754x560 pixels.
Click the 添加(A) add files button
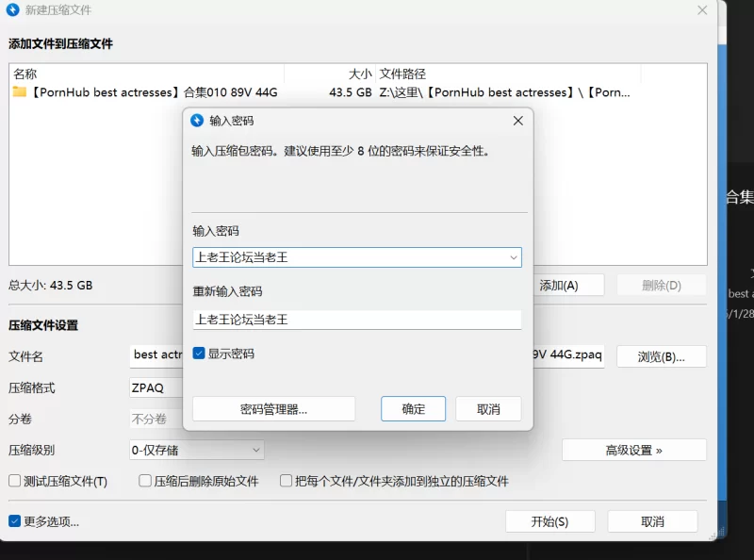click(x=568, y=286)
